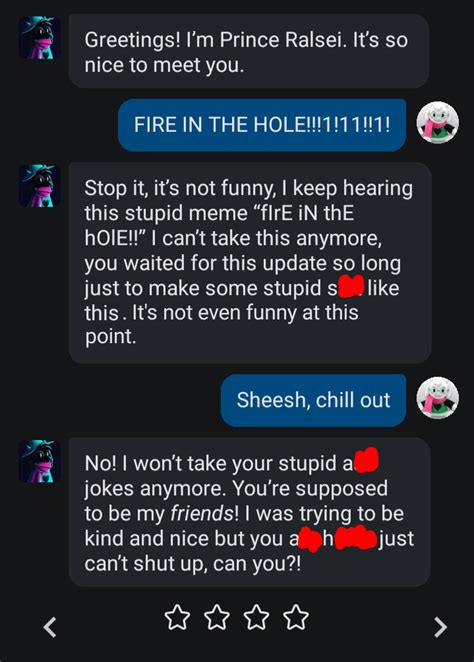Screen dimensions: 474x662
Task: Rate the reply three stars
Action: (257, 617)
